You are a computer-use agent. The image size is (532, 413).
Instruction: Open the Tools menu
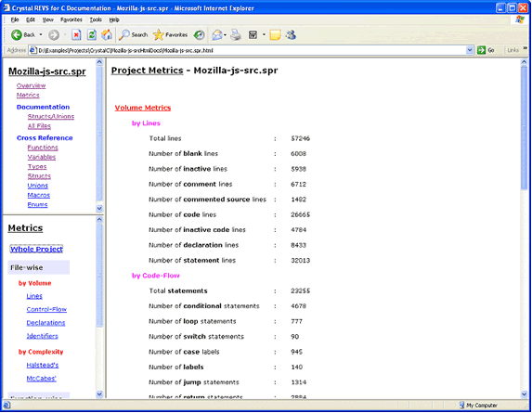pos(96,19)
